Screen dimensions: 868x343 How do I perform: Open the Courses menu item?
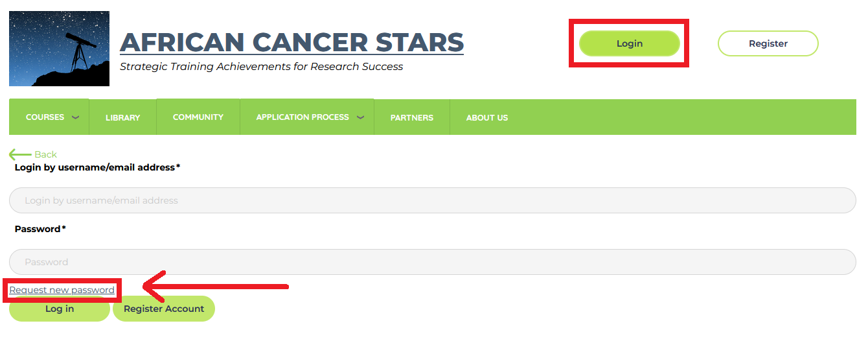tap(45, 117)
